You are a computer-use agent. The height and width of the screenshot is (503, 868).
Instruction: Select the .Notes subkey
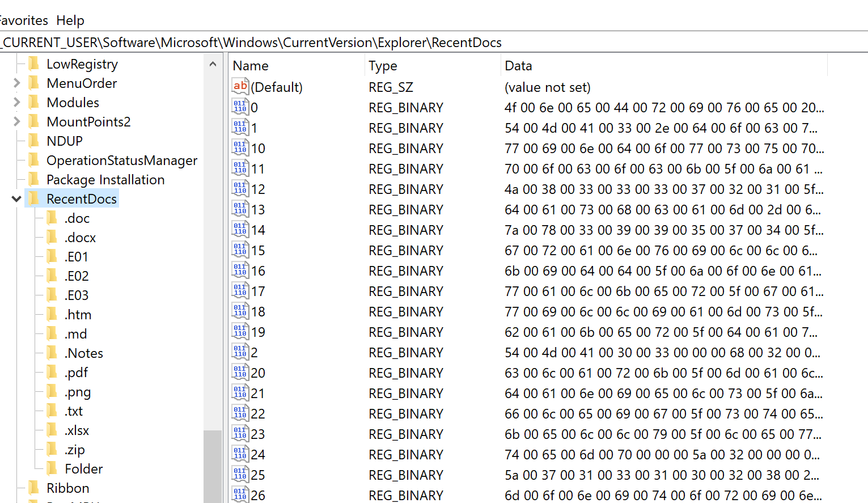(84, 353)
